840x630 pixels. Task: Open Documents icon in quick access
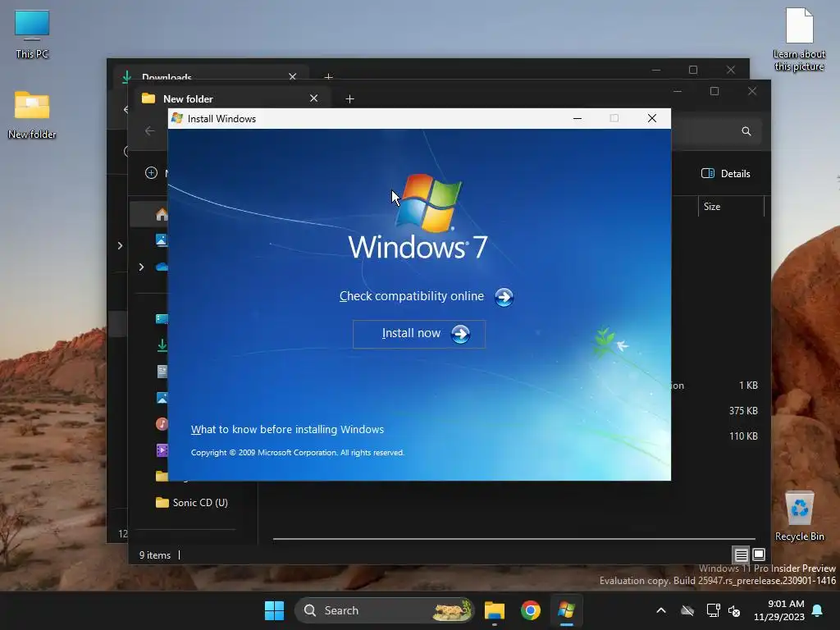point(162,372)
